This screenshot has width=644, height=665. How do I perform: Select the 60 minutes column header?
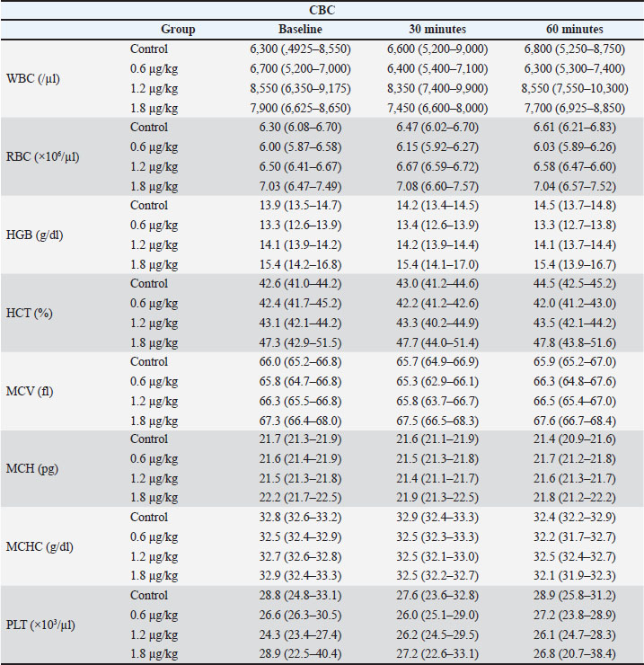click(575, 30)
